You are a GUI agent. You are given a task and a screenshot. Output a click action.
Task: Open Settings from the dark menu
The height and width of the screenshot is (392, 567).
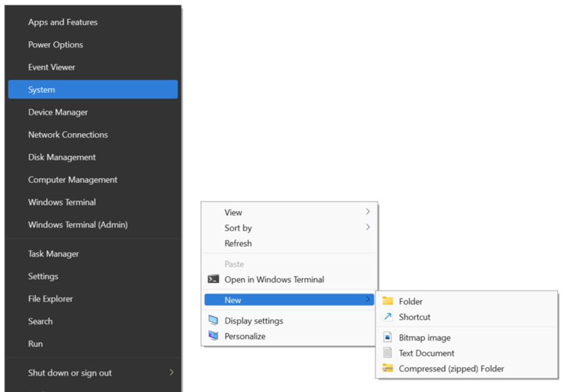pos(93,276)
